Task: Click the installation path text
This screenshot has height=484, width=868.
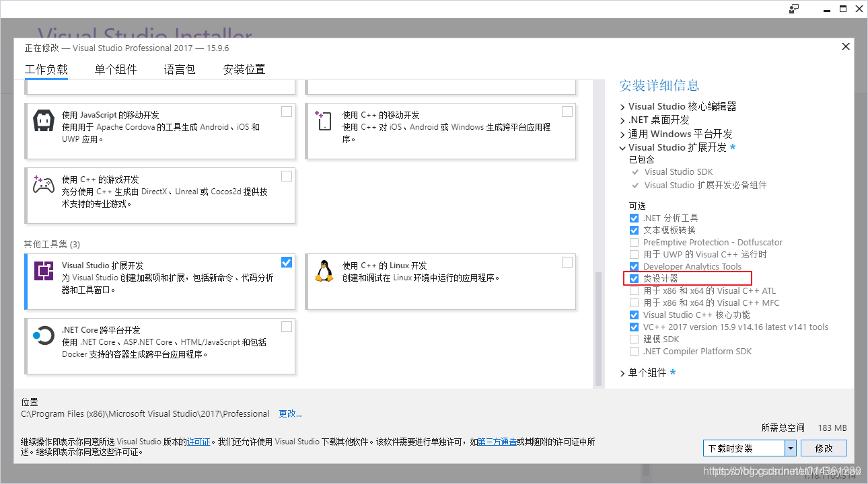Action: [x=145, y=413]
